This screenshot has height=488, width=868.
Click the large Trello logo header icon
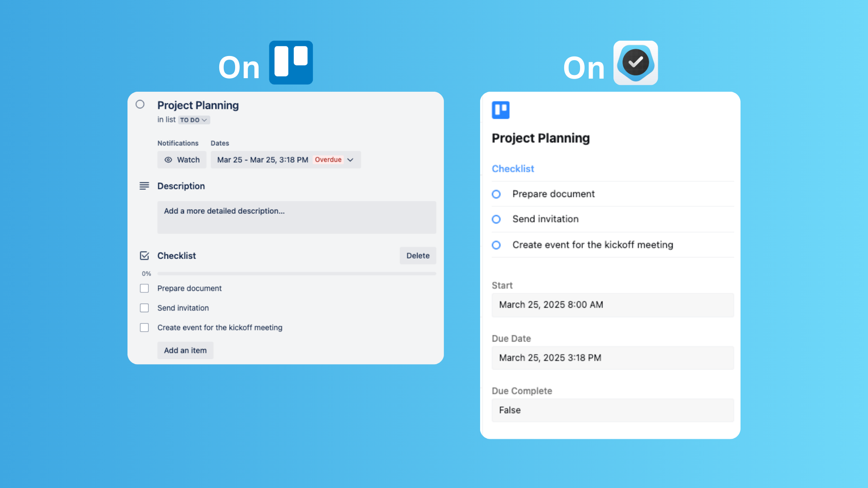coord(291,62)
